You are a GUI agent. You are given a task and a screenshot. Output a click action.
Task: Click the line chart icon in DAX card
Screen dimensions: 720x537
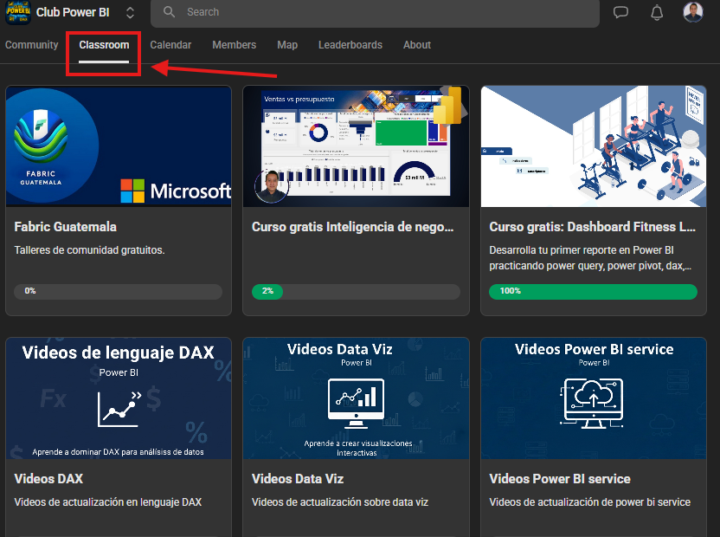pos(119,409)
